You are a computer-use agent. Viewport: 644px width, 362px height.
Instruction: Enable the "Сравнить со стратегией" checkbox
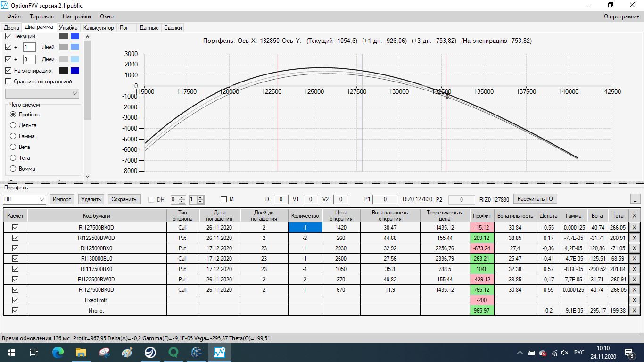pyautogui.click(x=8, y=82)
